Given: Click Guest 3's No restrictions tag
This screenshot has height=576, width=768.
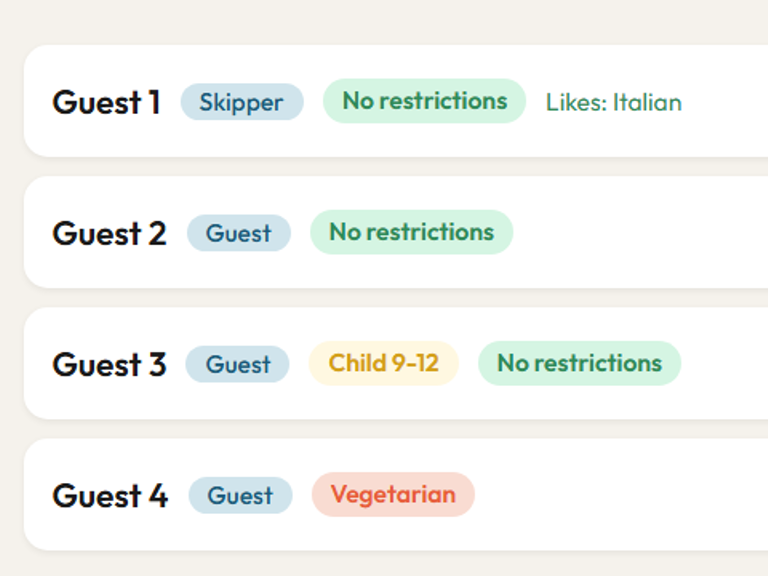Looking at the screenshot, I should click(x=579, y=363).
